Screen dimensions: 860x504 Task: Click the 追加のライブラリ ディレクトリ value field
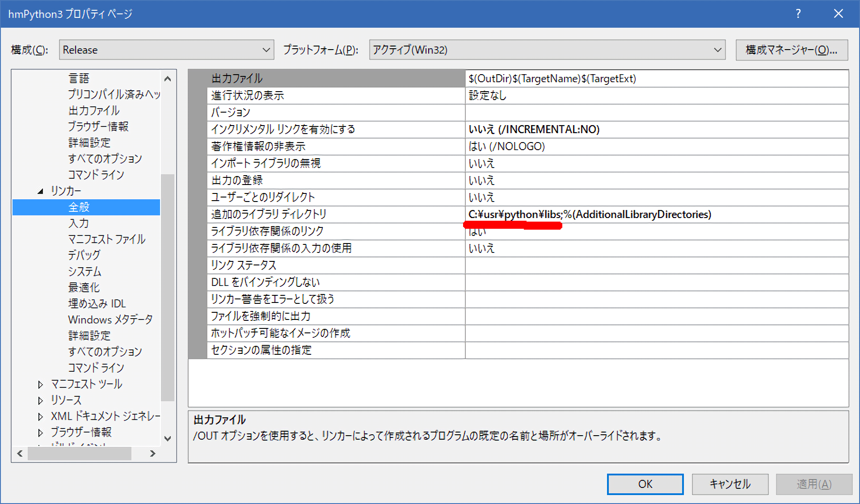click(x=656, y=214)
